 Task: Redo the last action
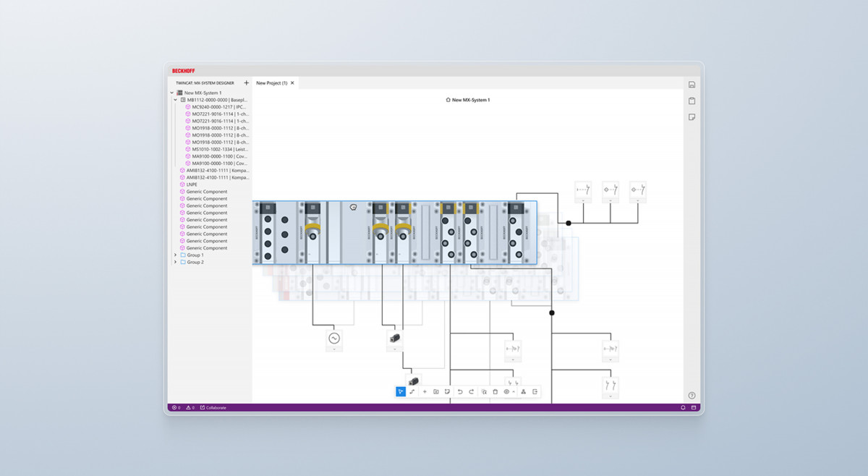472,391
